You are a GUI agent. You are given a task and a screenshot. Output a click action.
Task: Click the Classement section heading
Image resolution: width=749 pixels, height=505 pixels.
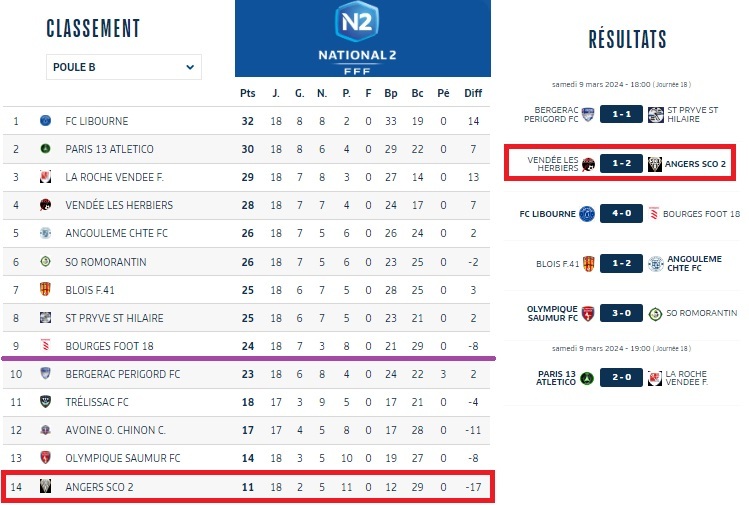click(93, 28)
